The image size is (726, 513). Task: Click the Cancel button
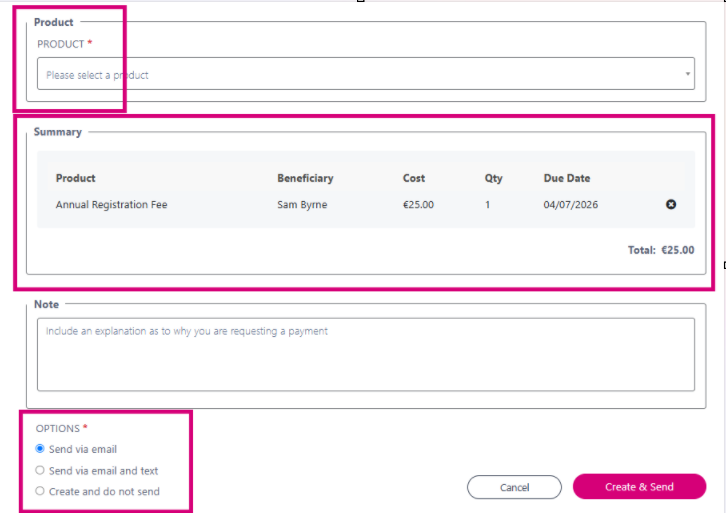click(514, 487)
